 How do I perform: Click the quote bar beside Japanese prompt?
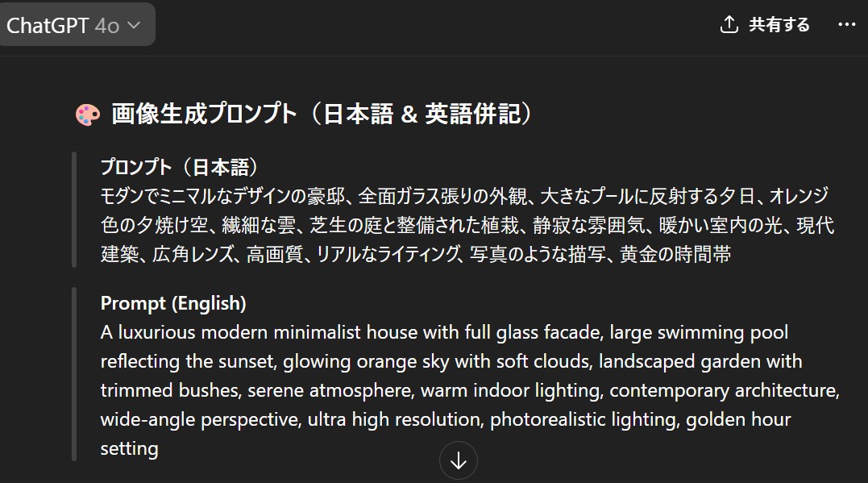[74, 210]
